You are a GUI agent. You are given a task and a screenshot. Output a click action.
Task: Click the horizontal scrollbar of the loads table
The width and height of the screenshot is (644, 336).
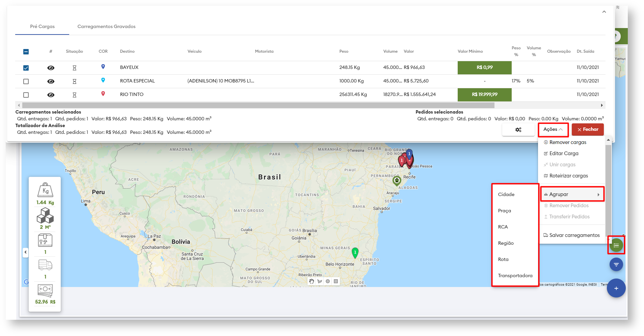coord(258,105)
